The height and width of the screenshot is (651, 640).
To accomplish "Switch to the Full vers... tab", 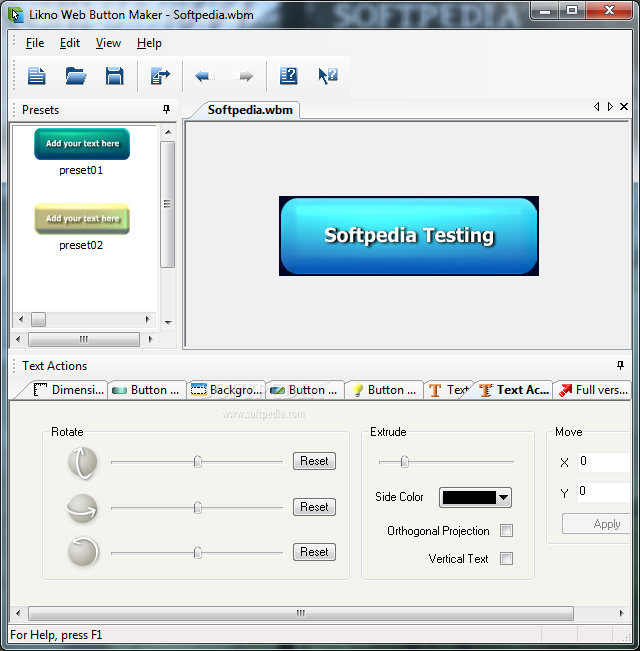I will coord(593,390).
